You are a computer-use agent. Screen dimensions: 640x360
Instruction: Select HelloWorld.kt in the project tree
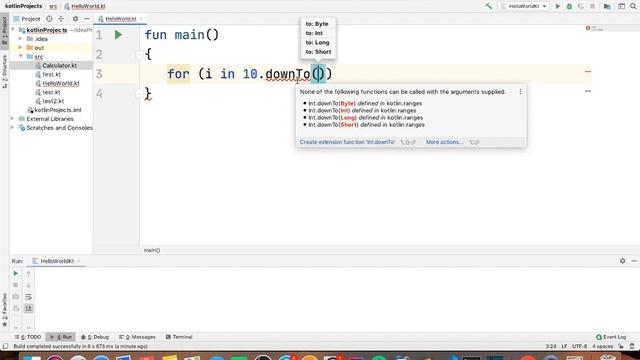pyautogui.click(x=61, y=83)
